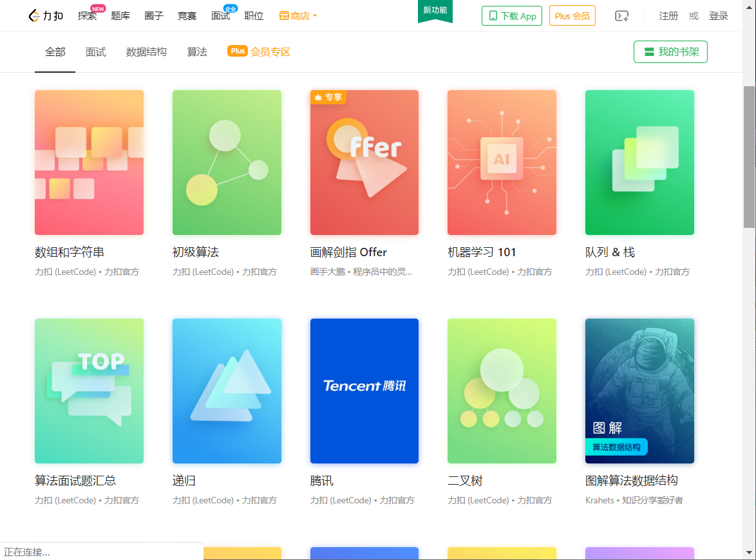Open the 算法面试题汇总 TOP cover
756x560 pixels.
pyautogui.click(x=90, y=391)
